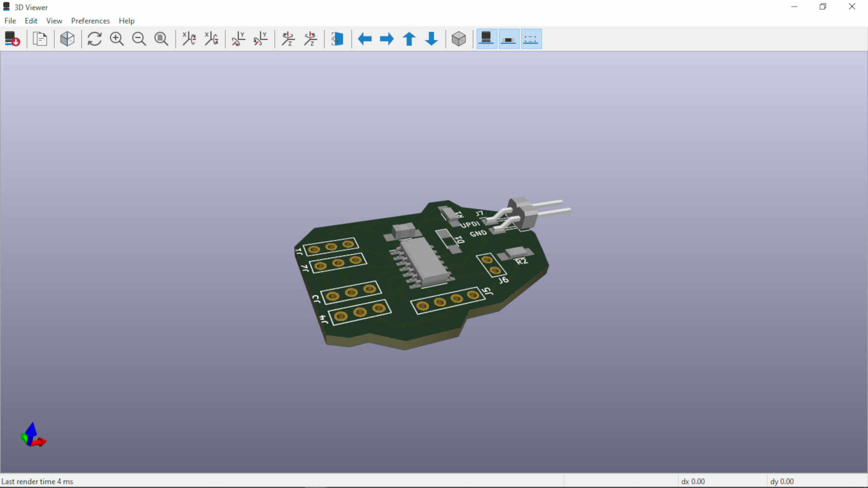
Task: Enable orthographic projection
Action: point(459,39)
